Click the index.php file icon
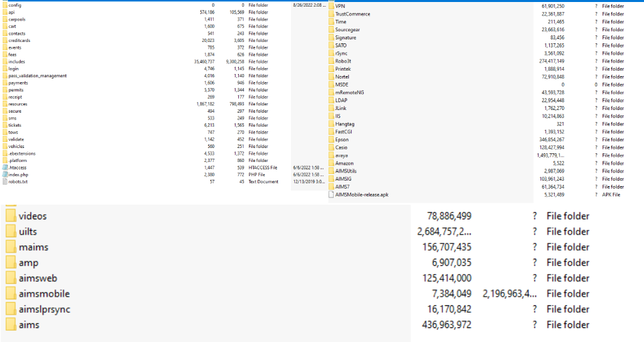The height and width of the screenshot is (342, 644). click(x=5, y=175)
